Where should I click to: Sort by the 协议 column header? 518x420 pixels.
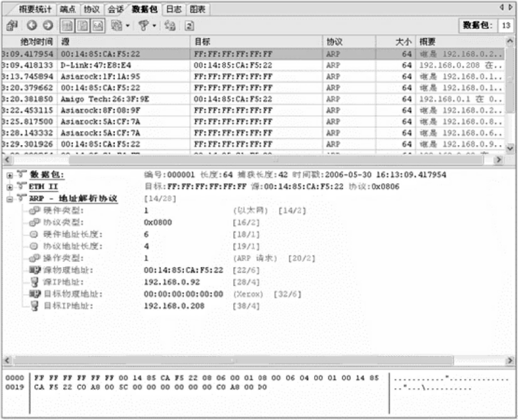pyautogui.click(x=349, y=42)
